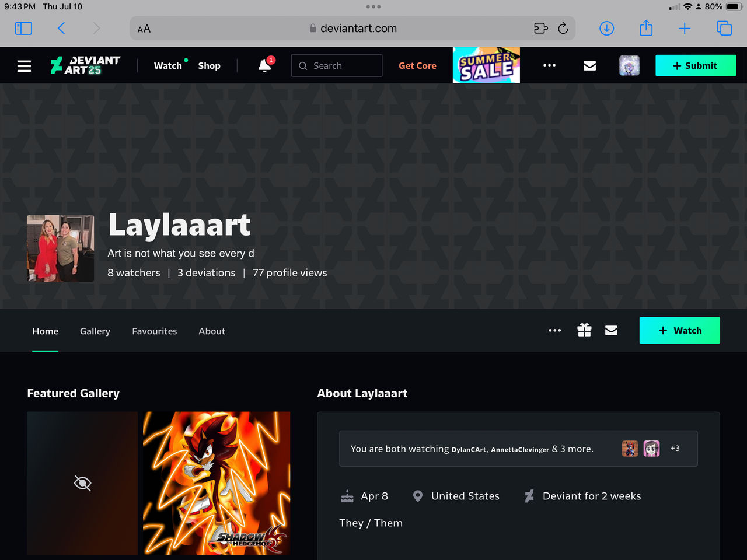Tap the deviantart.com address bar
Screen dimensions: 747x560
pos(352,28)
